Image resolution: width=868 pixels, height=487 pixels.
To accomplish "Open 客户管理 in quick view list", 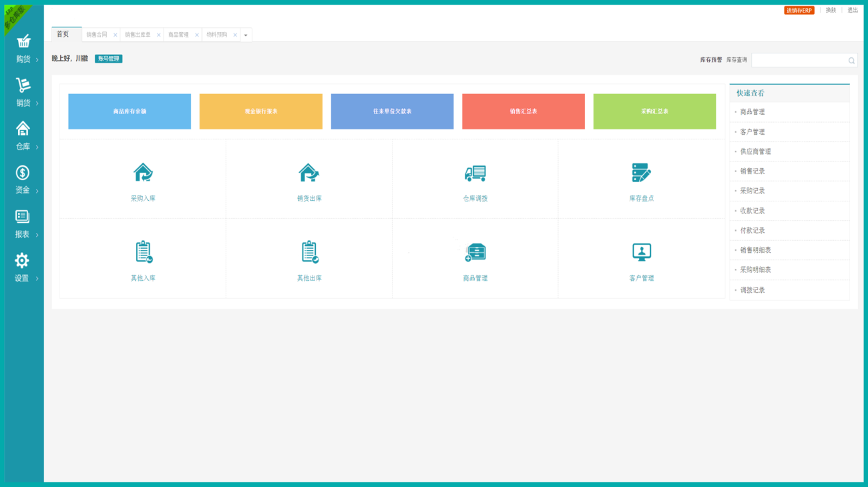I will [789, 132].
